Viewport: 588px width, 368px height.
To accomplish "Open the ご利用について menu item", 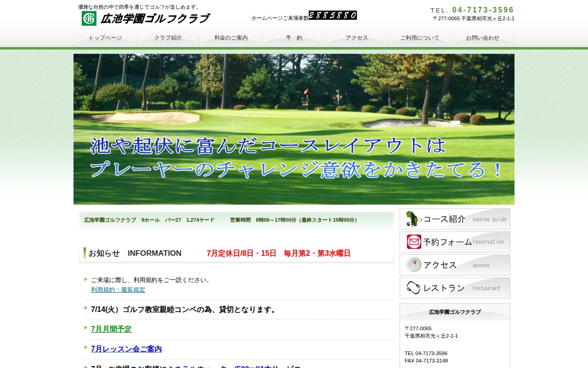I will [420, 38].
